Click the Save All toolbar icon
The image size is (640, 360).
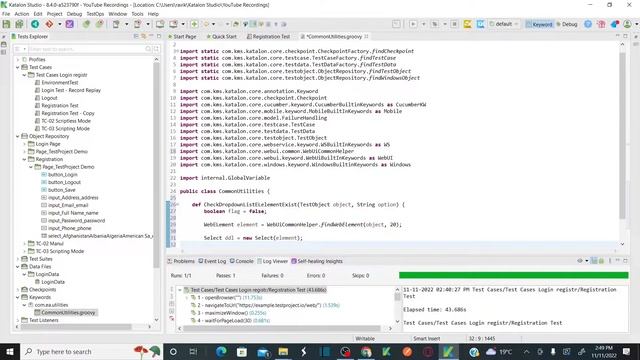click(x=19, y=24)
